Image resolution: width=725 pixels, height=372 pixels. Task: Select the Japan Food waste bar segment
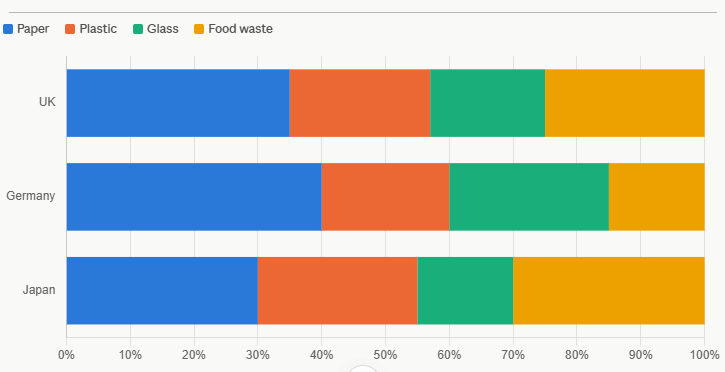609,291
